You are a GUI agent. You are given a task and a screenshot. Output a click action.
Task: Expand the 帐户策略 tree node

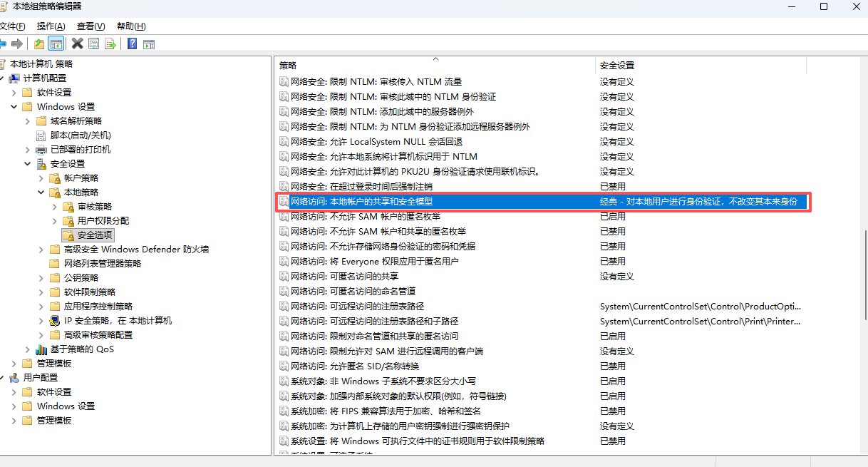pos(41,178)
